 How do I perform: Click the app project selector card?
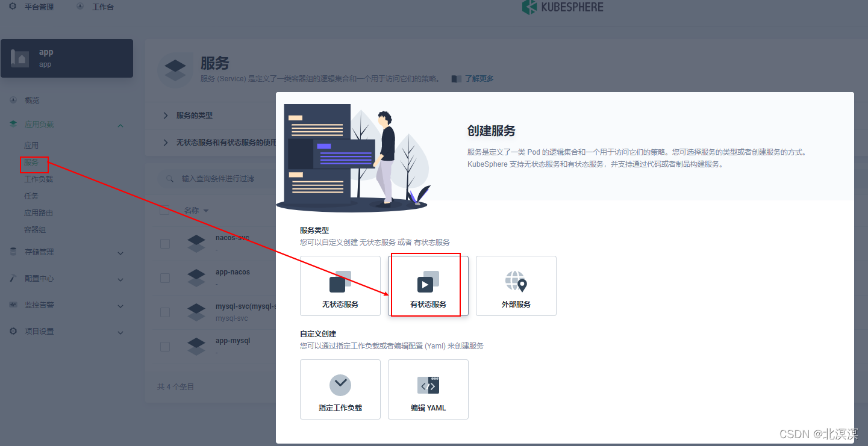(x=67, y=58)
